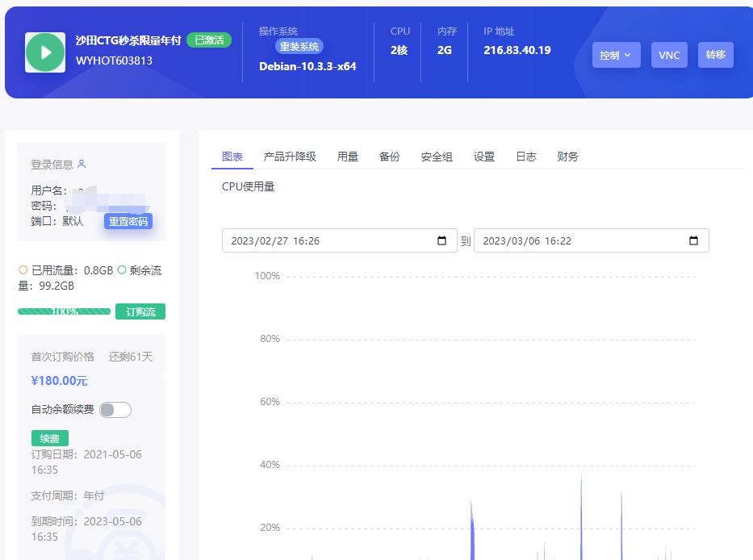Go to the 备份 tab
Viewport: 753px width, 560px height.
pos(390,157)
